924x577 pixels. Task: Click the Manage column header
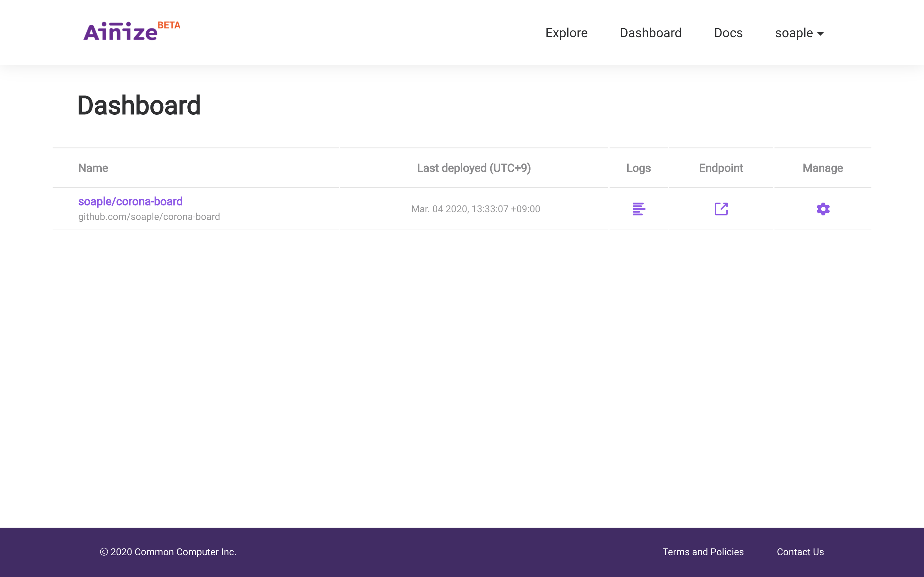[822, 168]
